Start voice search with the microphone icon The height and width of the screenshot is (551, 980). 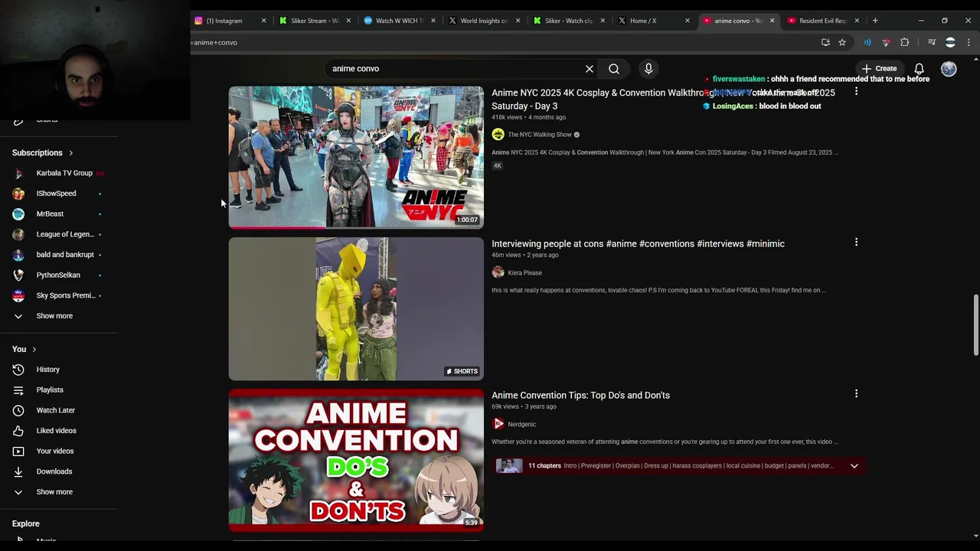point(648,69)
